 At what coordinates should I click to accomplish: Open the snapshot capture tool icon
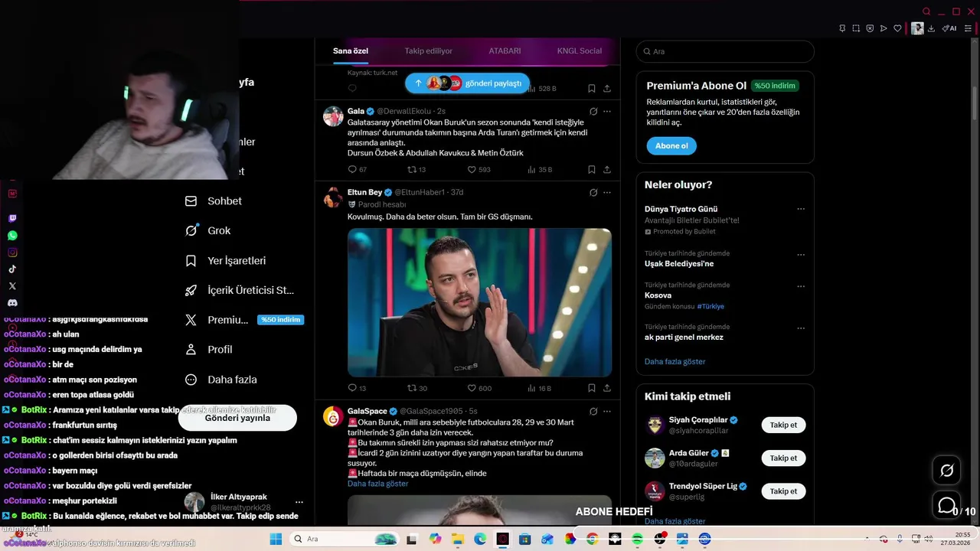[856, 28]
